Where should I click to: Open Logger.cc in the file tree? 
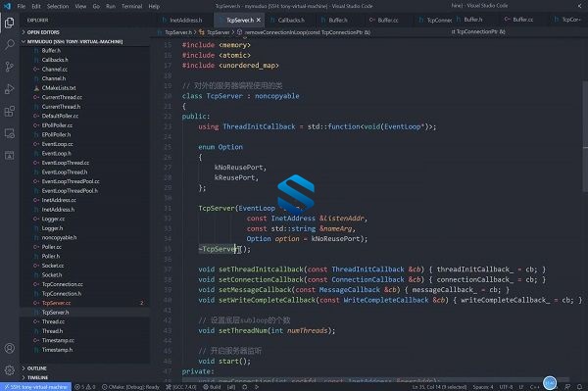(x=85, y=219)
